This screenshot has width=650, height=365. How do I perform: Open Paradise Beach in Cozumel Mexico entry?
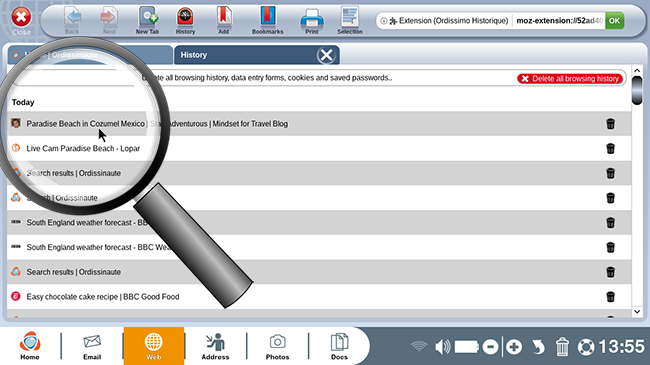(x=319, y=124)
